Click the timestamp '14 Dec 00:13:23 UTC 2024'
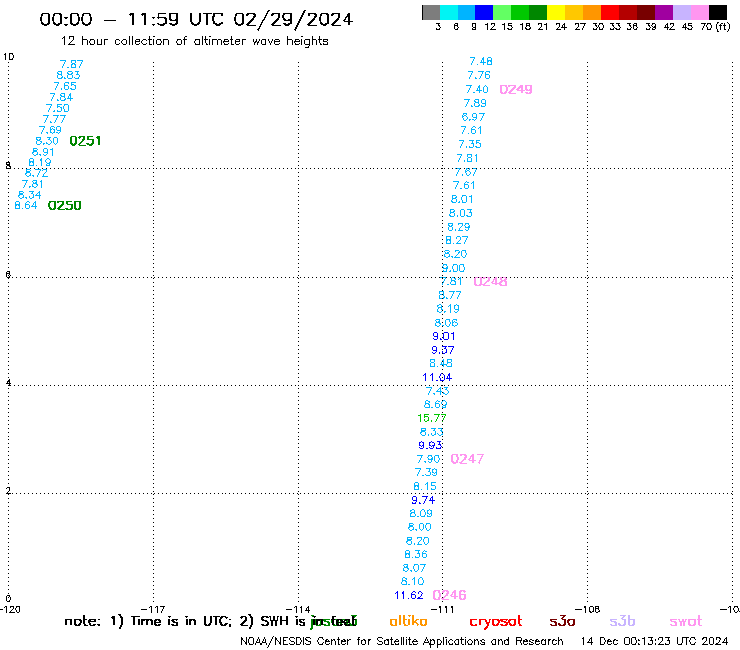740x650 pixels. point(655,642)
